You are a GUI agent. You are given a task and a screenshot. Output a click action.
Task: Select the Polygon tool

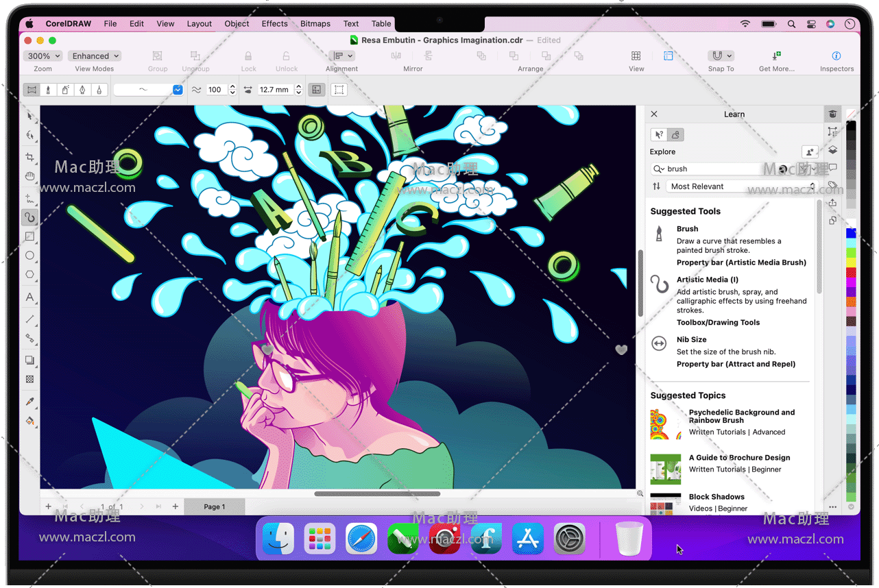pos(29,275)
